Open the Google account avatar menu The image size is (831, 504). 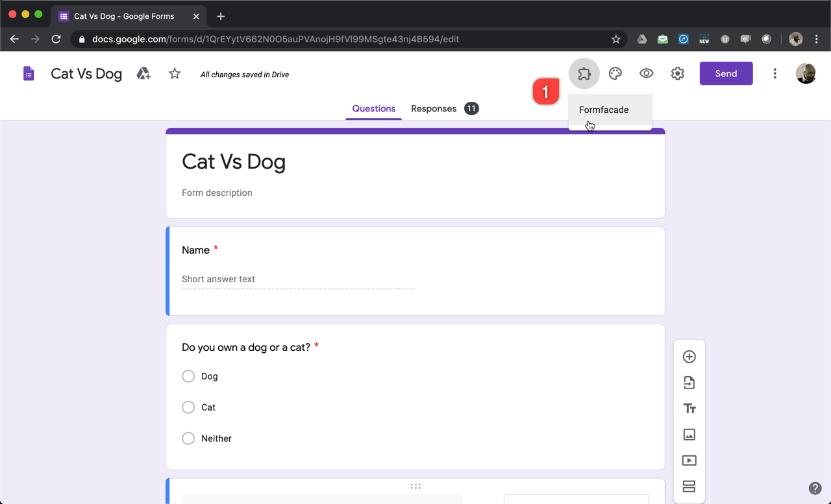(806, 73)
